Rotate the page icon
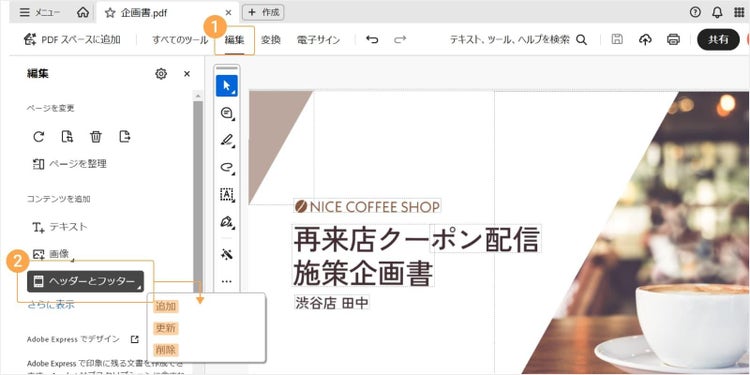The height and width of the screenshot is (375, 750). tap(39, 137)
